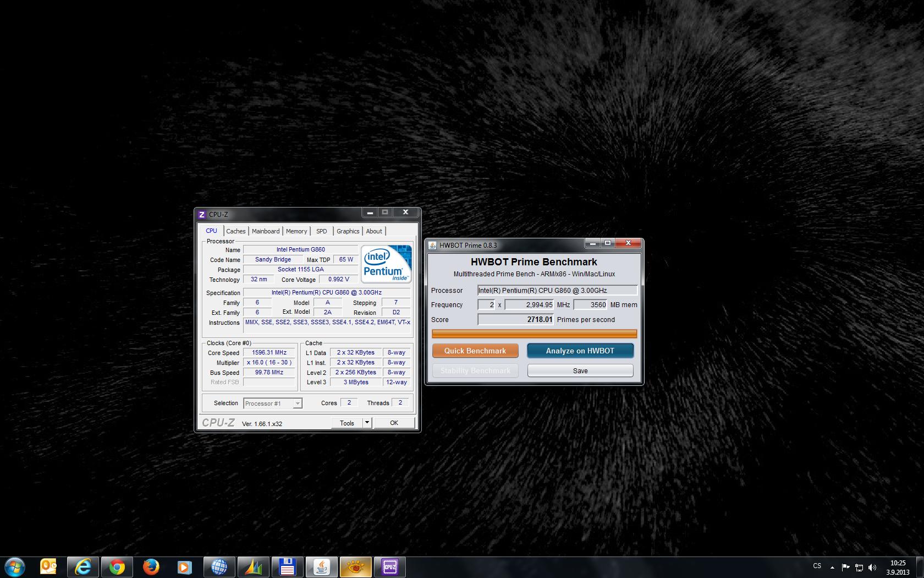Switch to Google Chrome in the taskbar

pyautogui.click(x=117, y=566)
